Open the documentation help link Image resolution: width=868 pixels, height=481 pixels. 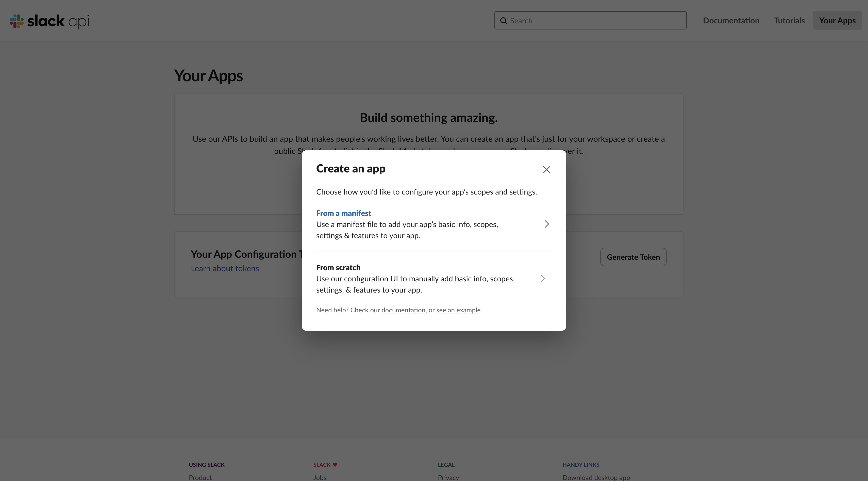(x=403, y=310)
